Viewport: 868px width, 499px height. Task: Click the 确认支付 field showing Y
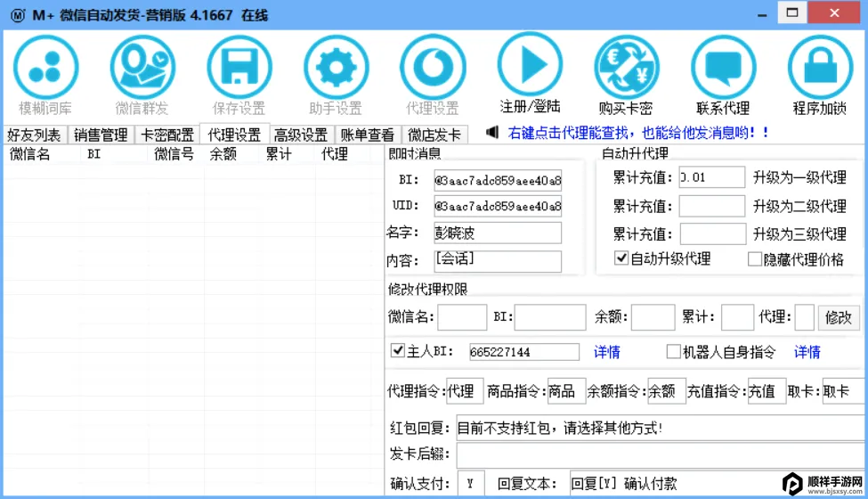471,484
